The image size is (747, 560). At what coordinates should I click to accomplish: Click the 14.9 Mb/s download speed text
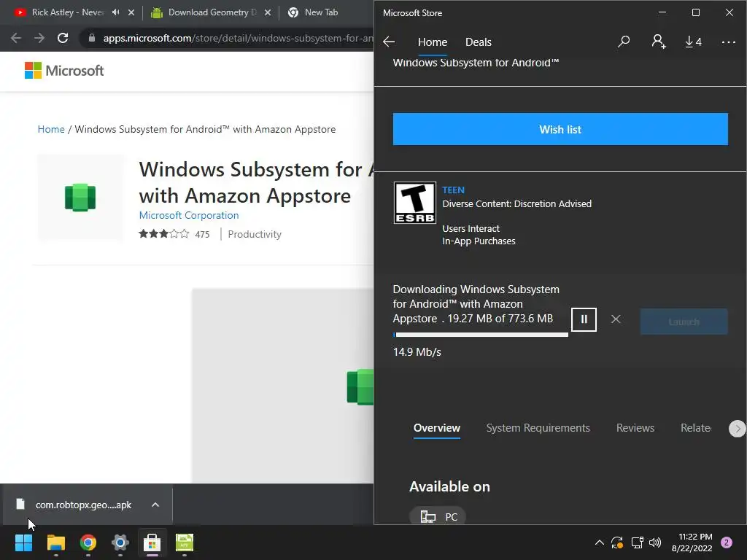coord(417,352)
